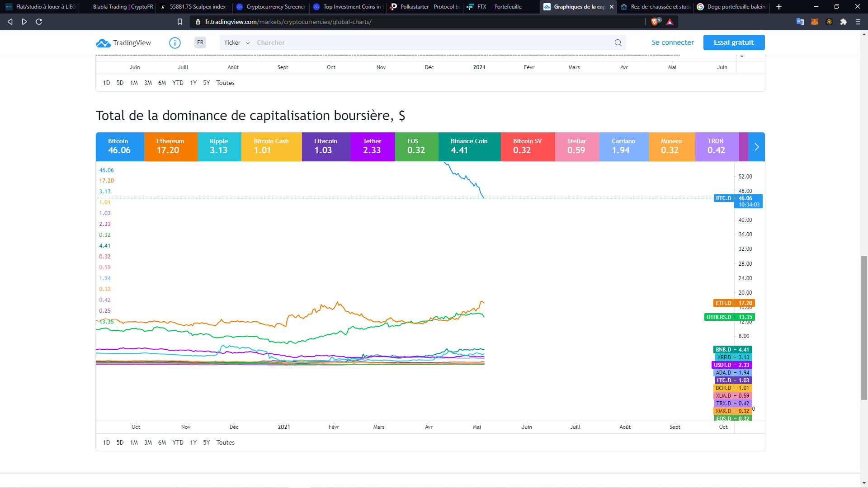Click the search magnifier icon
Image resolution: width=868 pixels, height=488 pixels.
click(618, 42)
